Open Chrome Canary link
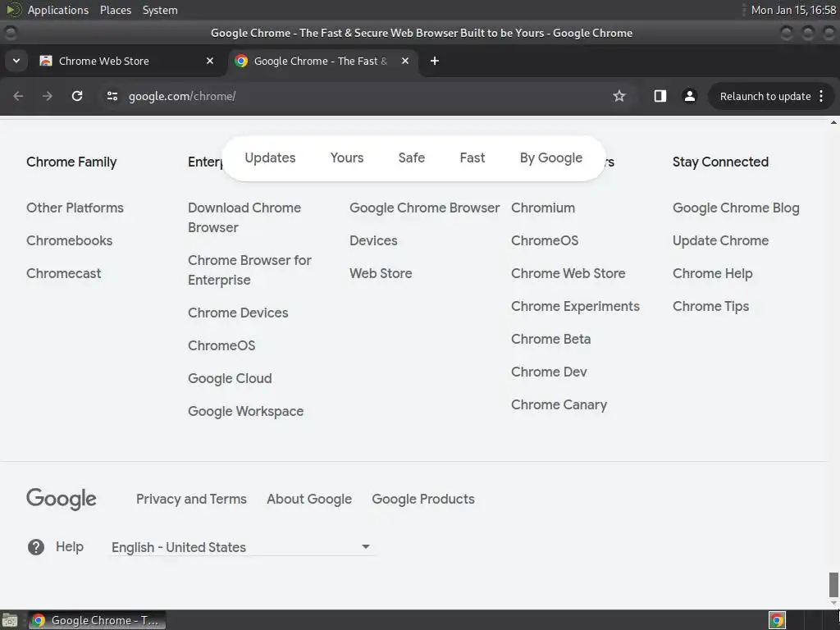840x630 pixels. click(x=559, y=405)
